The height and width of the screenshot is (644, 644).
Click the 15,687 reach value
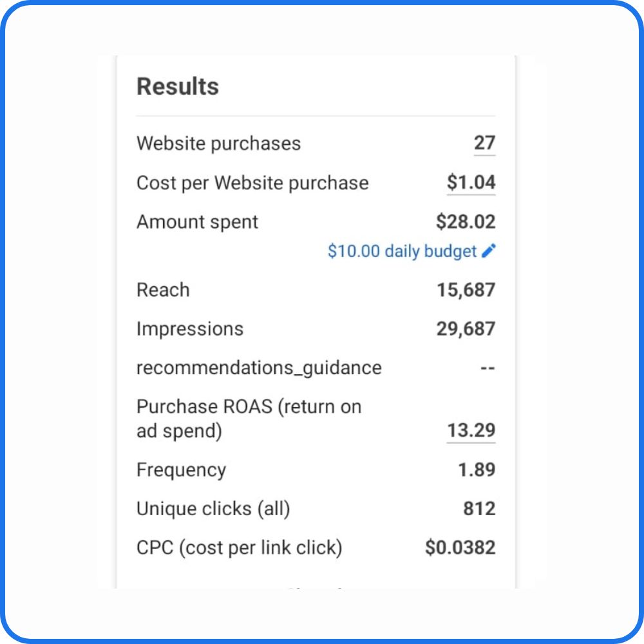click(x=466, y=290)
